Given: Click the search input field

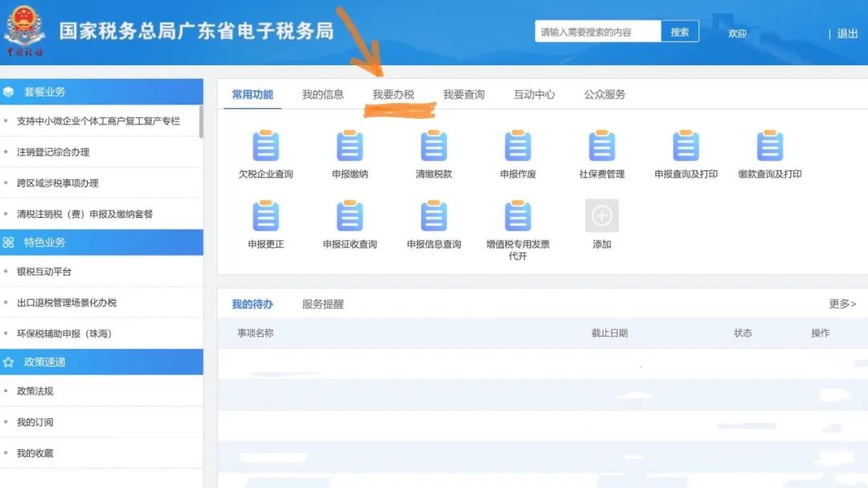Looking at the screenshot, I should (598, 31).
